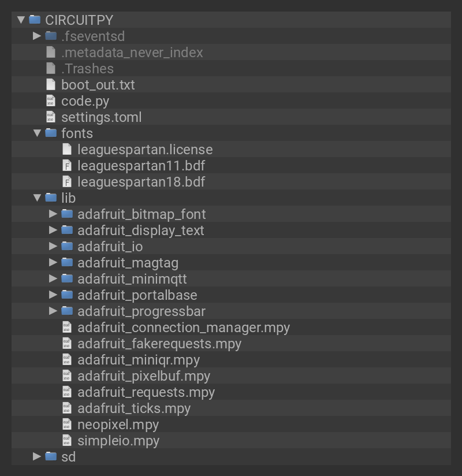Click the settings.toml file icon

click(x=51, y=117)
